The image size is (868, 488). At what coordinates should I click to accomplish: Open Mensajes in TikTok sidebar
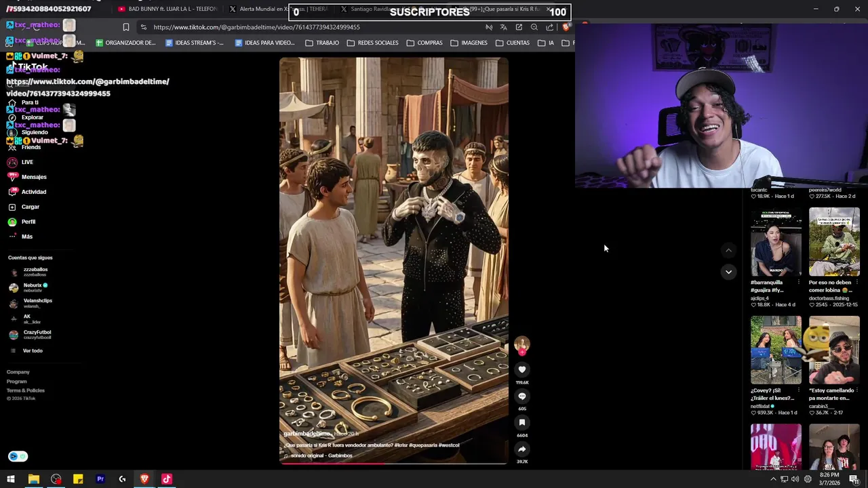click(27, 177)
